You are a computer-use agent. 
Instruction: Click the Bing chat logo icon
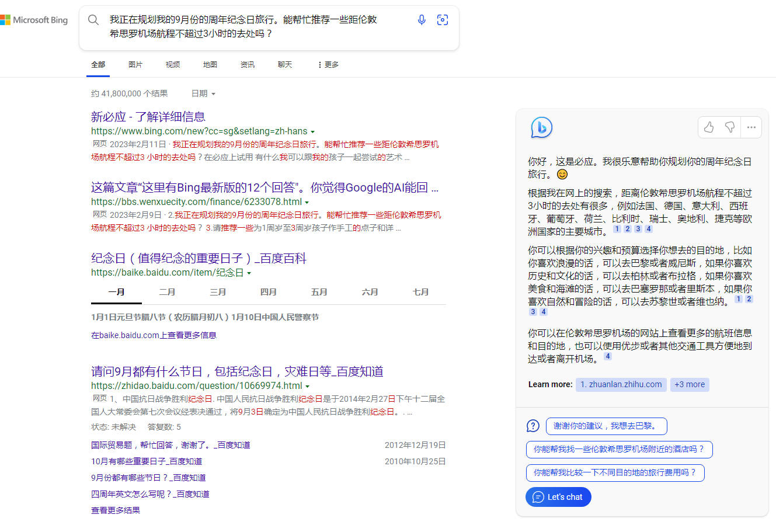(541, 127)
